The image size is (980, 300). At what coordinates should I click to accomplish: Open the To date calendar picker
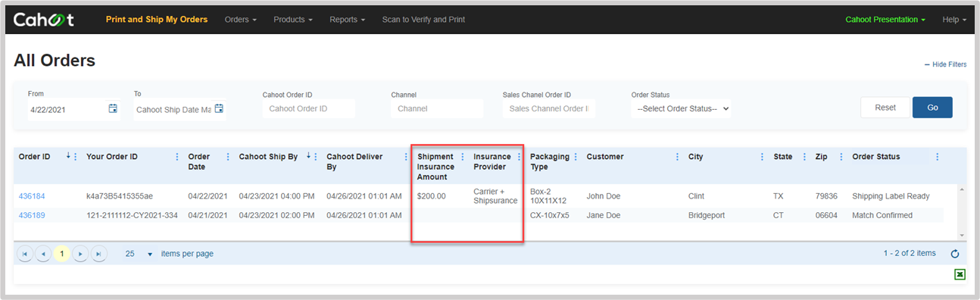pos(219,108)
